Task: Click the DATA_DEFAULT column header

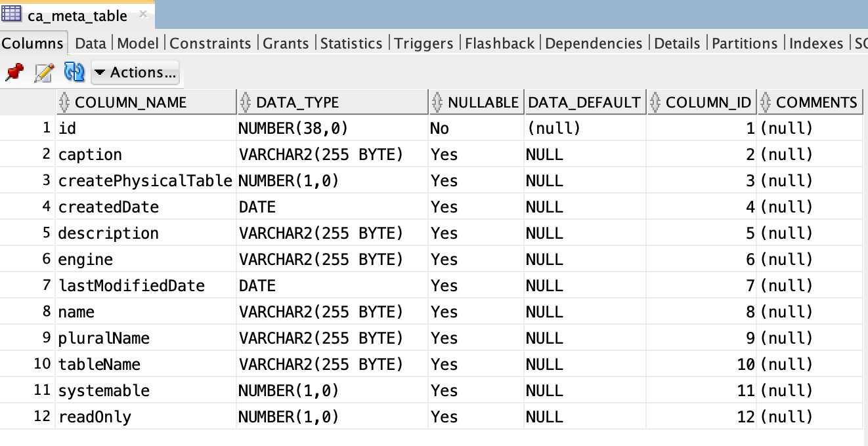Action: pyautogui.click(x=583, y=102)
